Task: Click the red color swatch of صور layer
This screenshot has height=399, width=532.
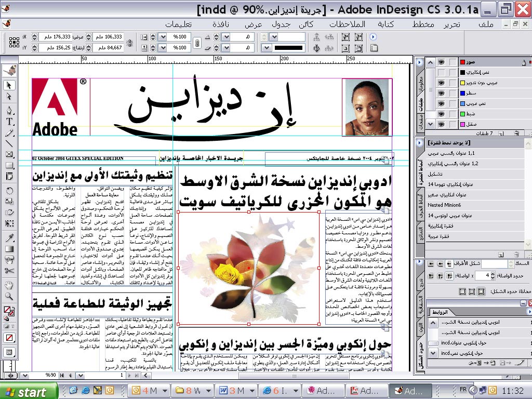Action: point(463,62)
